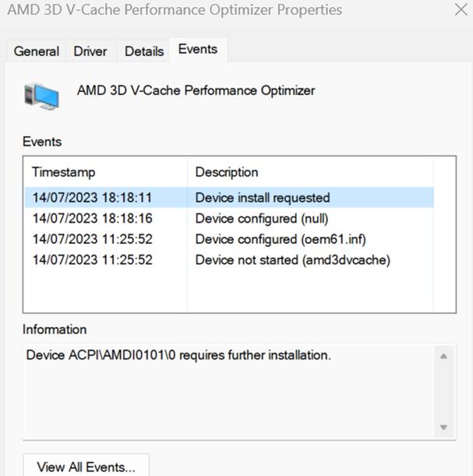The height and width of the screenshot is (476, 473).
Task: Switch to the Details tab
Action: pyautogui.click(x=144, y=51)
